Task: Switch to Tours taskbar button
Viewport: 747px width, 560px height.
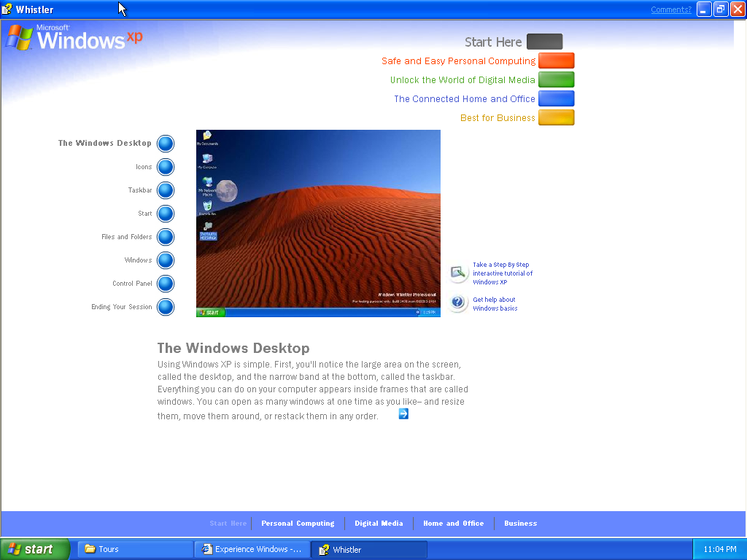Action: (x=135, y=549)
